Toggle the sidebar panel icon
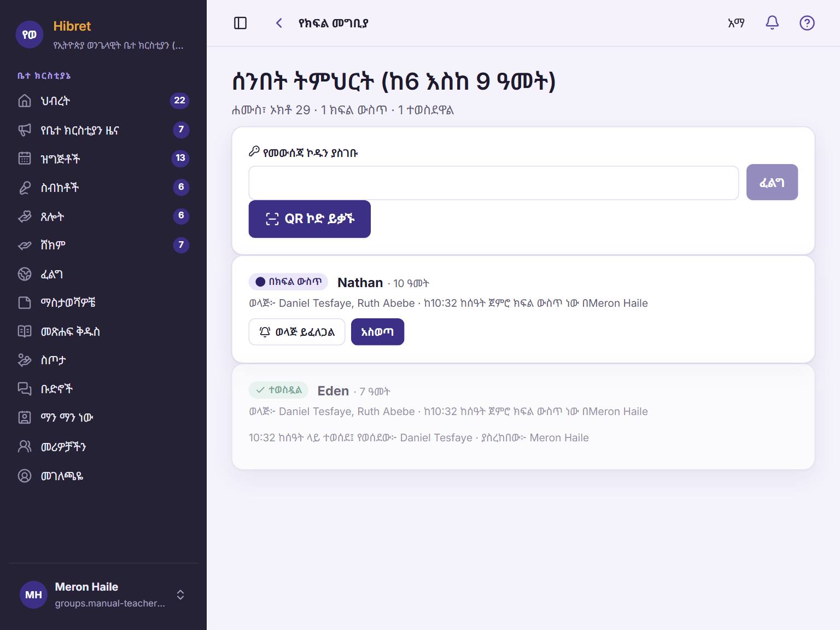This screenshot has height=630, width=840. (x=240, y=23)
